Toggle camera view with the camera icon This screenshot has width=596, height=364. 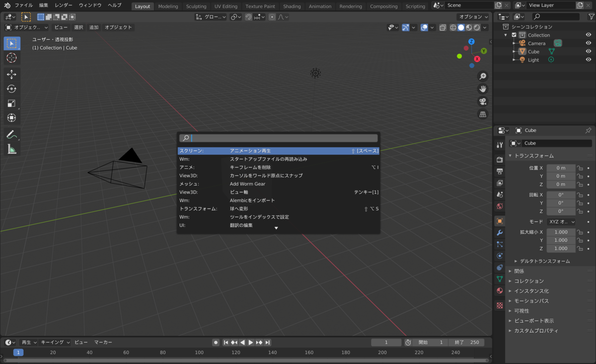482,101
